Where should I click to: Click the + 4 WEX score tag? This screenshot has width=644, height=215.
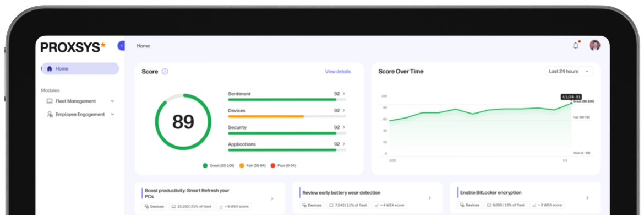pyautogui.click(x=389, y=205)
